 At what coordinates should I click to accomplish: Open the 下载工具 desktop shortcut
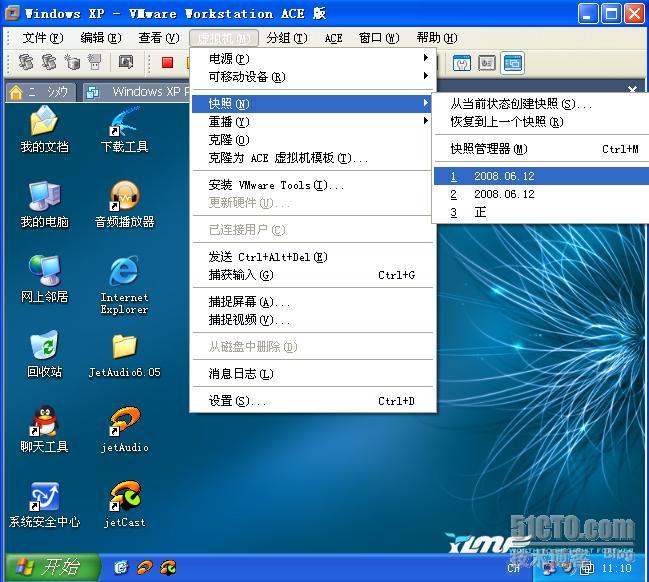pyautogui.click(x=124, y=129)
